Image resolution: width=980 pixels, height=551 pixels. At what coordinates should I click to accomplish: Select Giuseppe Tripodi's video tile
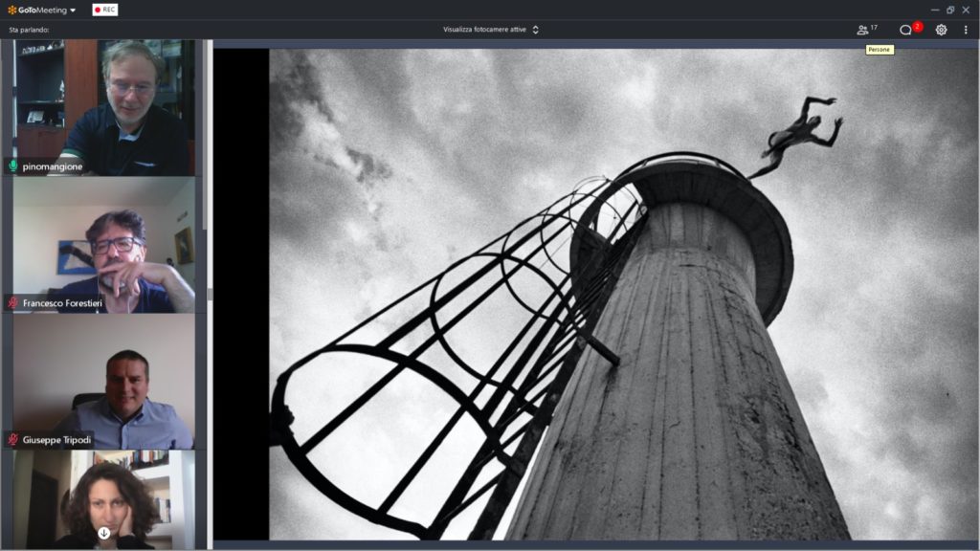(103, 382)
